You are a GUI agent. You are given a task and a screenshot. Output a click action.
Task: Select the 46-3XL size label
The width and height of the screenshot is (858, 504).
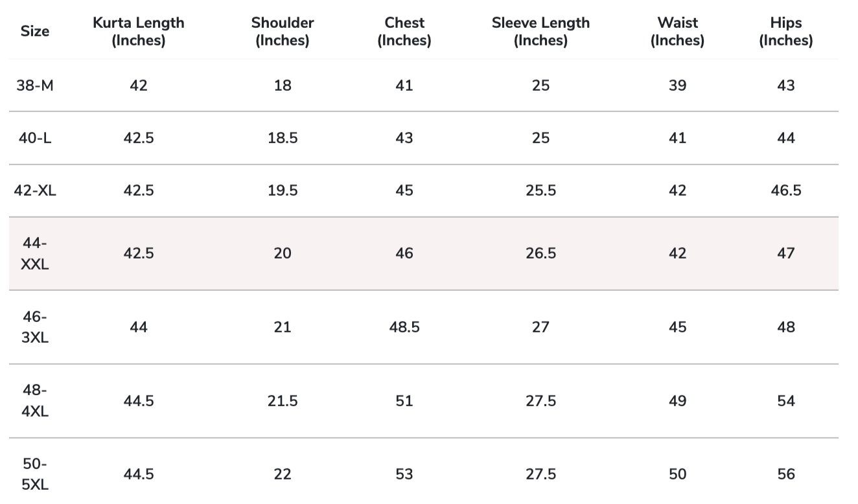pos(35,327)
